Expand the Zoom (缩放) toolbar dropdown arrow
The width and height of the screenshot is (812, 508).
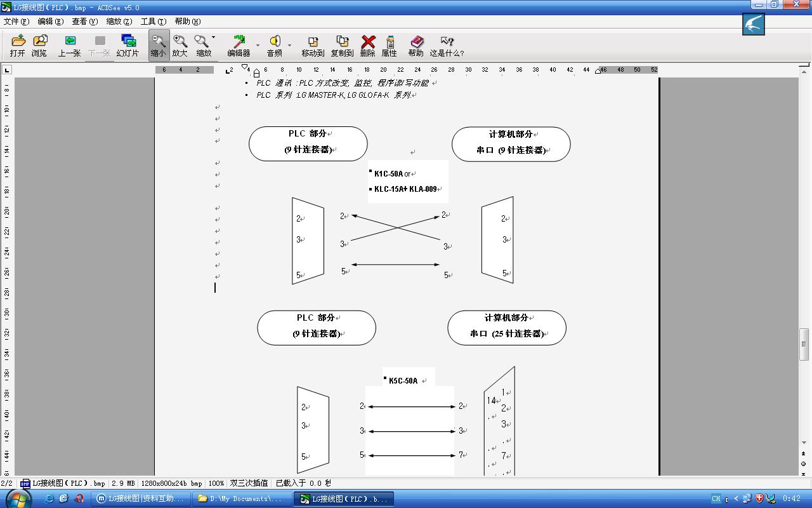tap(214, 37)
